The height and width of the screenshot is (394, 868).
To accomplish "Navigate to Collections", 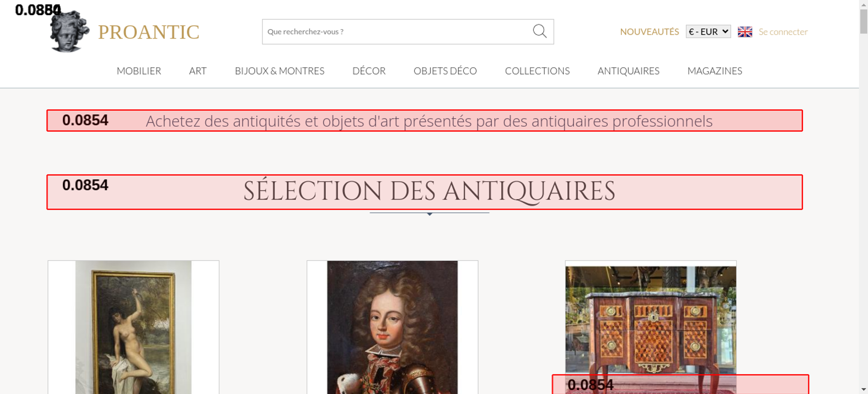I will [x=537, y=71].
